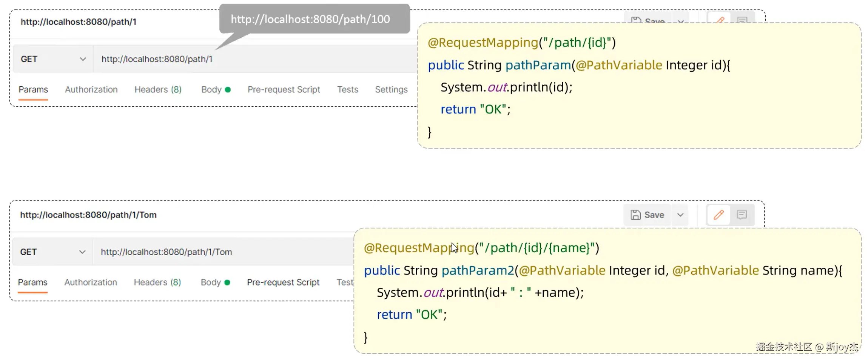Open the Save dropdown arrow in lower request
The height and width of the screenshot is (362, 868).
[x=680, y=215]
